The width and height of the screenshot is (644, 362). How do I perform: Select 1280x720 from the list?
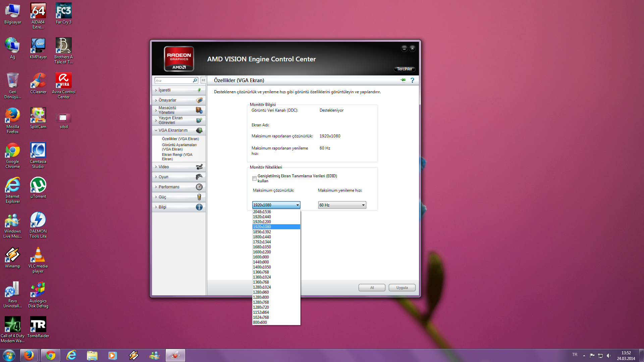click(x=276, y=307)
